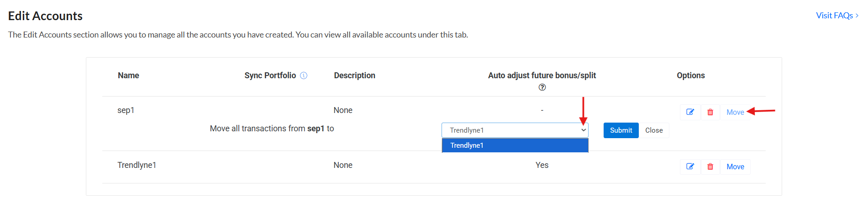Open the Sync Portfolio info icon
868x199 pixels.
[x=304, y=75]
